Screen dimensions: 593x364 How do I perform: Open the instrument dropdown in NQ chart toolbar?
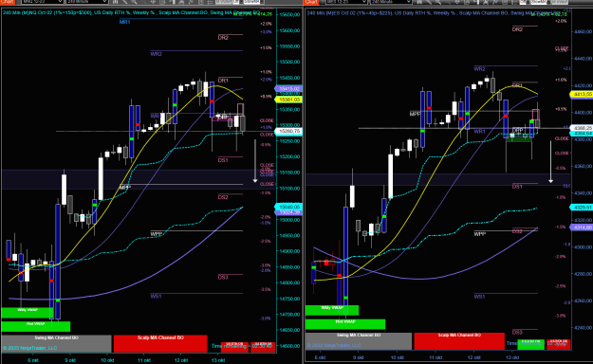tap(42, 2)
